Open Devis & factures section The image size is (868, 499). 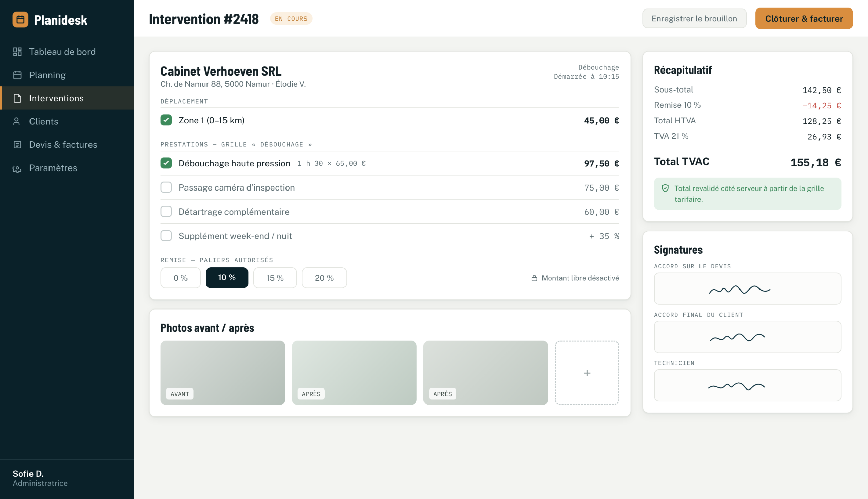[67, 145]
